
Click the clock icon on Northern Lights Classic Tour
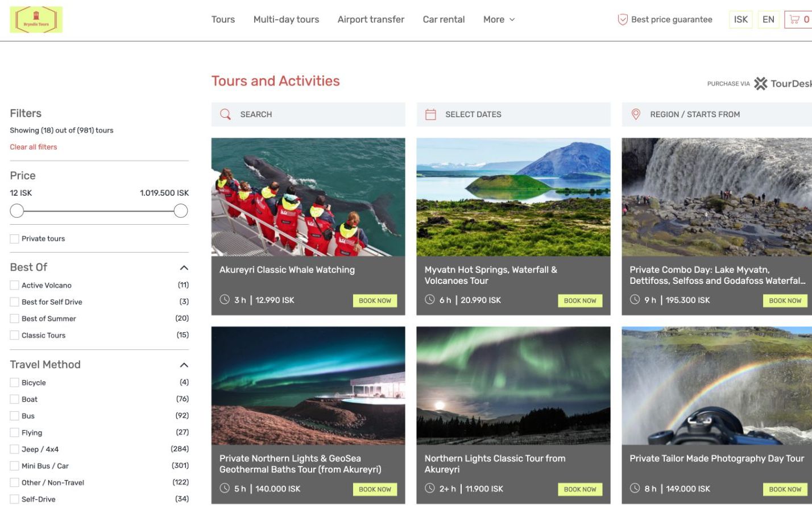pos(430,488)
